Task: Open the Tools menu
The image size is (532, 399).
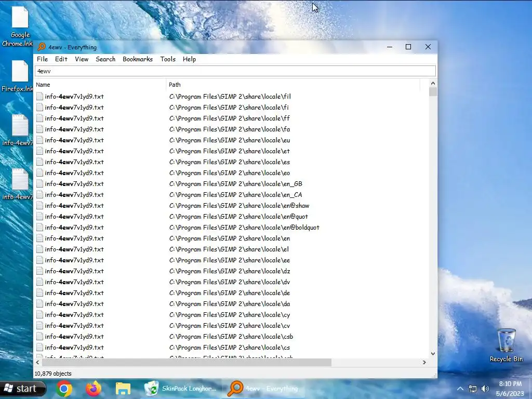Action: [x=168, y=59]
